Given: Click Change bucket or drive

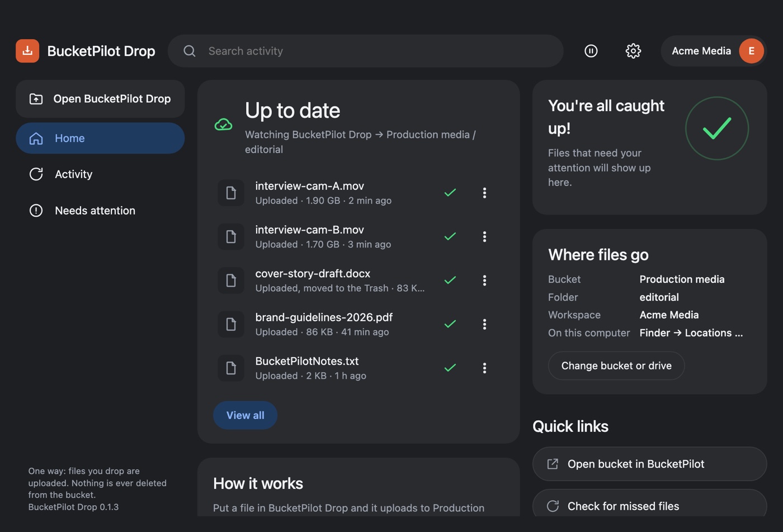Looking at the screenshot, I should (x=616, y=365).
